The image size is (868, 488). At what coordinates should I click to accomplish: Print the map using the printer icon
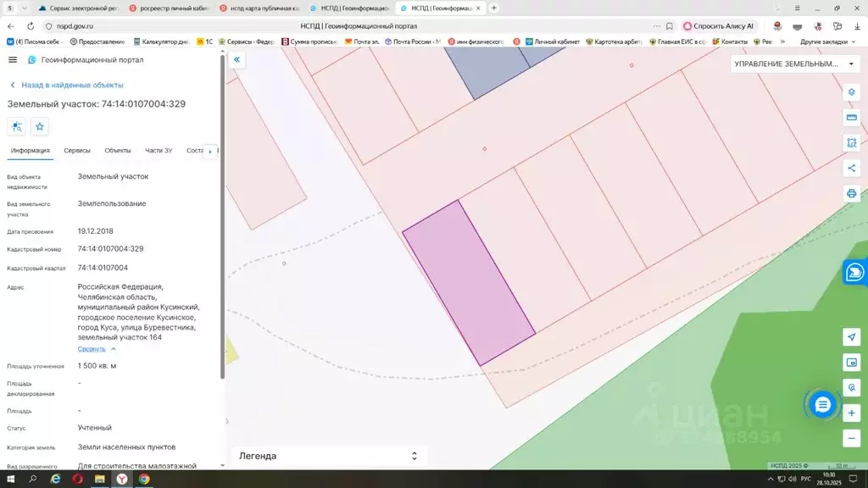point(852,193)
